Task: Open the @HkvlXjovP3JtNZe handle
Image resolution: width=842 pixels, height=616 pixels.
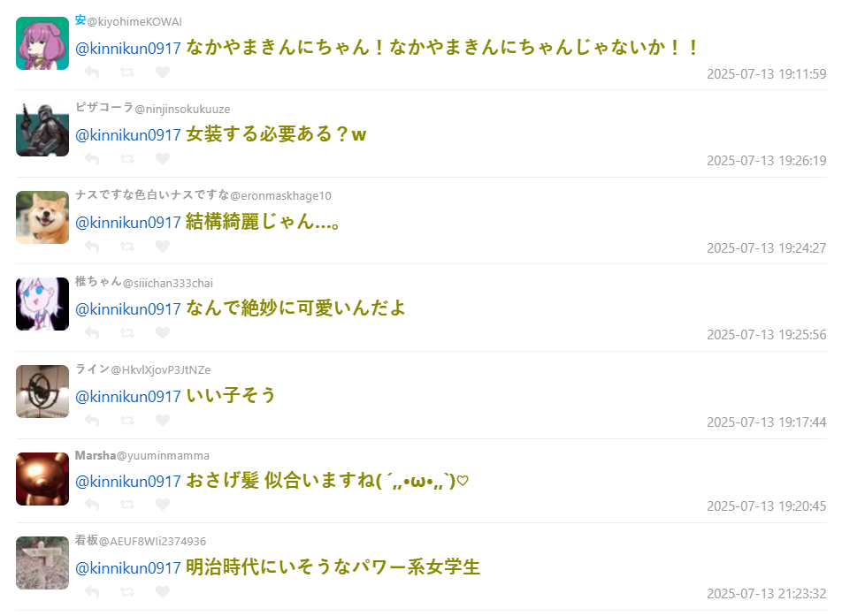Action: [161, 369]
